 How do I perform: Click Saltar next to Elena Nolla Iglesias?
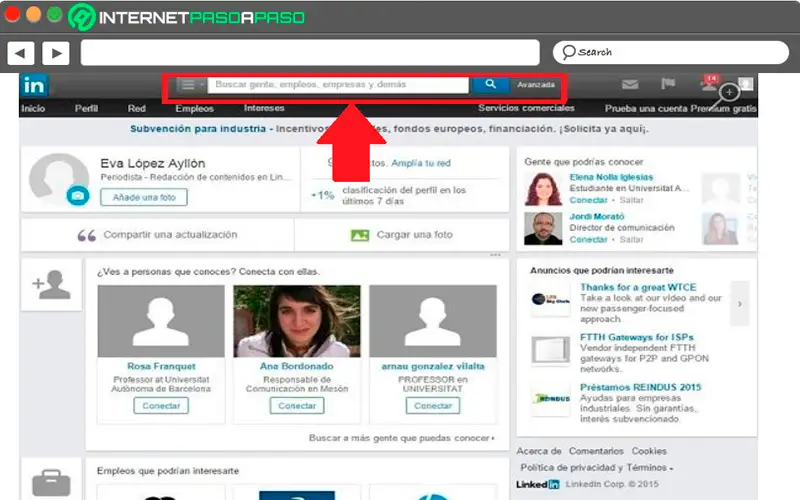[x=631, y=200]
